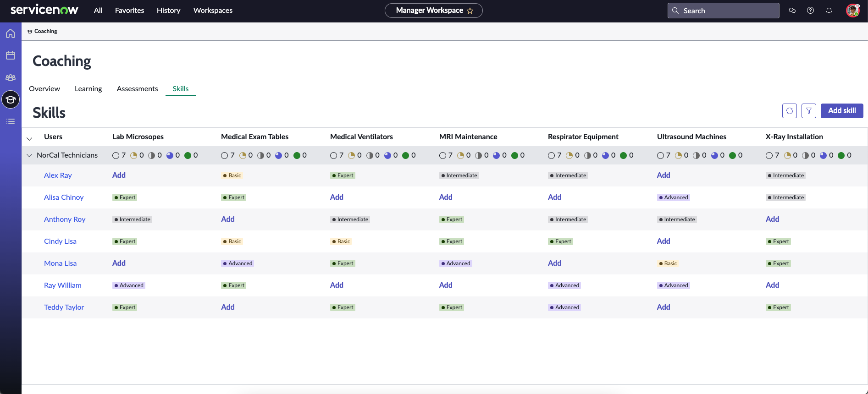Open the list icon in left sidebar
The image size is (868, 394).
[11, 121]
